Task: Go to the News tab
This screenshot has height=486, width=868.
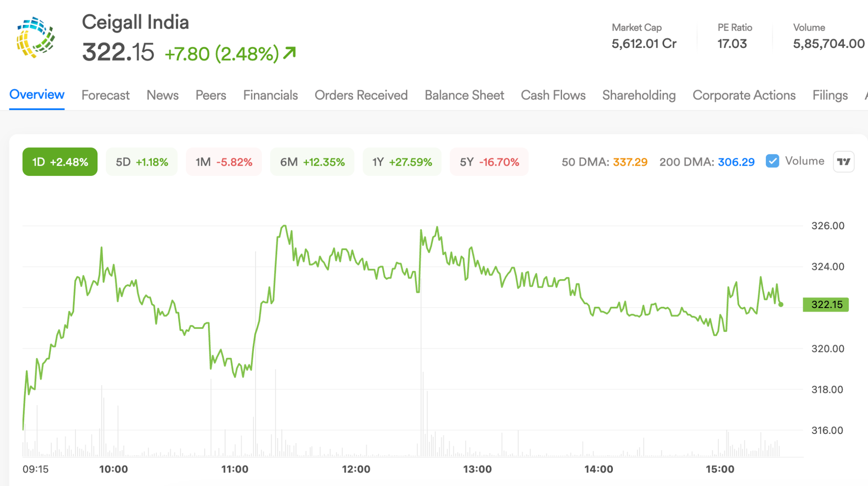Action: coord(162,95)
